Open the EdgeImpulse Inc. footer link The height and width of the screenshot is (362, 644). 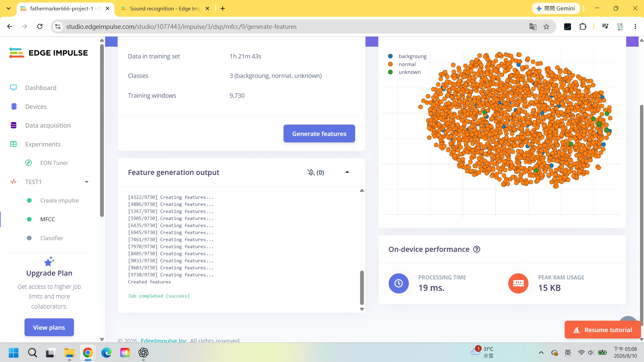[x=164, y=340]
